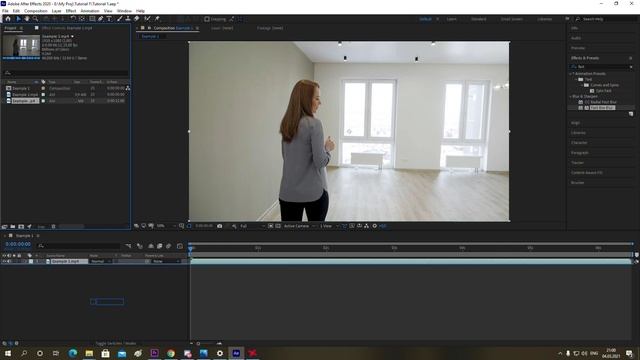This screenshot has height=360, width=640.
Task: Enable Motion Blur switch in timeline
Action: click(x=169, y=246)
